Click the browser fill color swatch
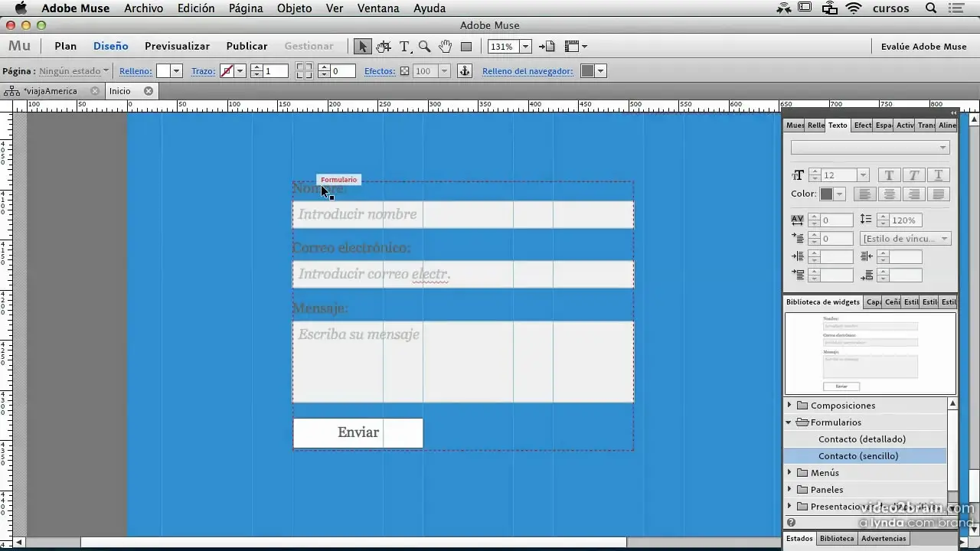The image size is (980, 551). (587, 71)
